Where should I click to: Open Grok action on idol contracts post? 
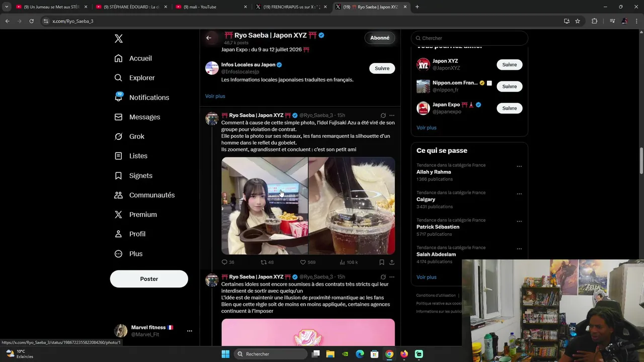pyautogui.click(x=383, y=277)
